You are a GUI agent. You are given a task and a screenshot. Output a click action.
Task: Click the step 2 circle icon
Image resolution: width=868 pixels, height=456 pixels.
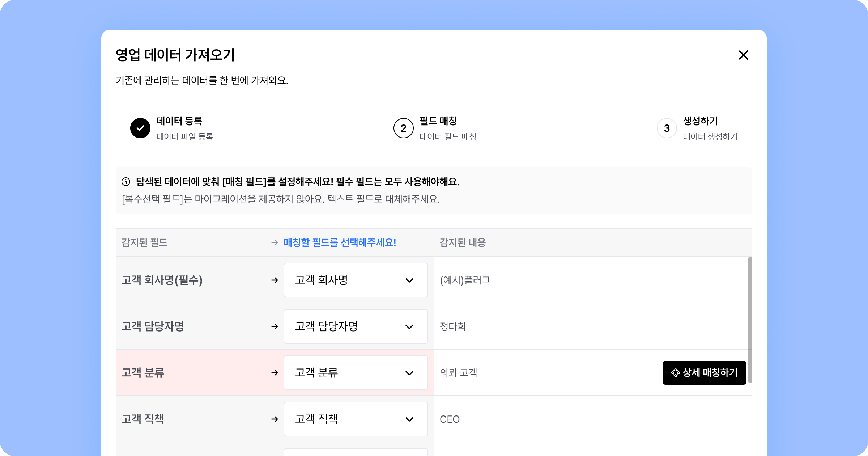(403, 128)
